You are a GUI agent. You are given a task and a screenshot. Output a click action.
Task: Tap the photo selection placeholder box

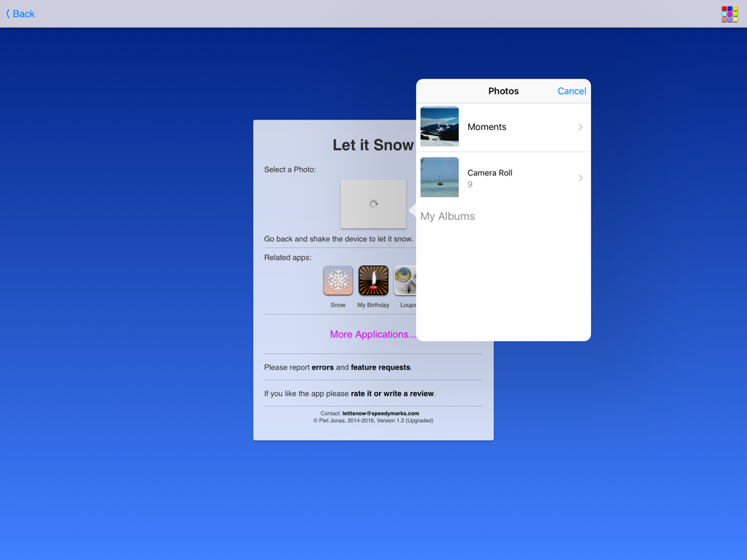(373, 204)
